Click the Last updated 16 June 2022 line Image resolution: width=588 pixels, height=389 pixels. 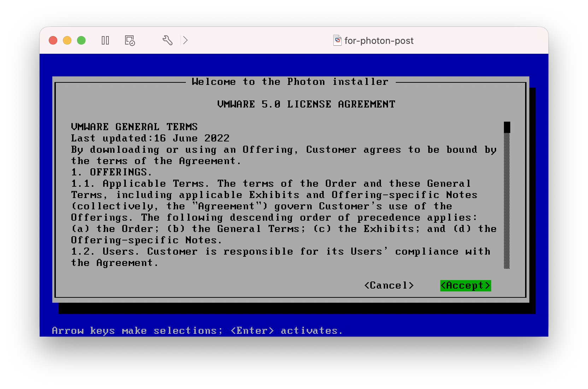pyautogui.click(x=150, y=138)
